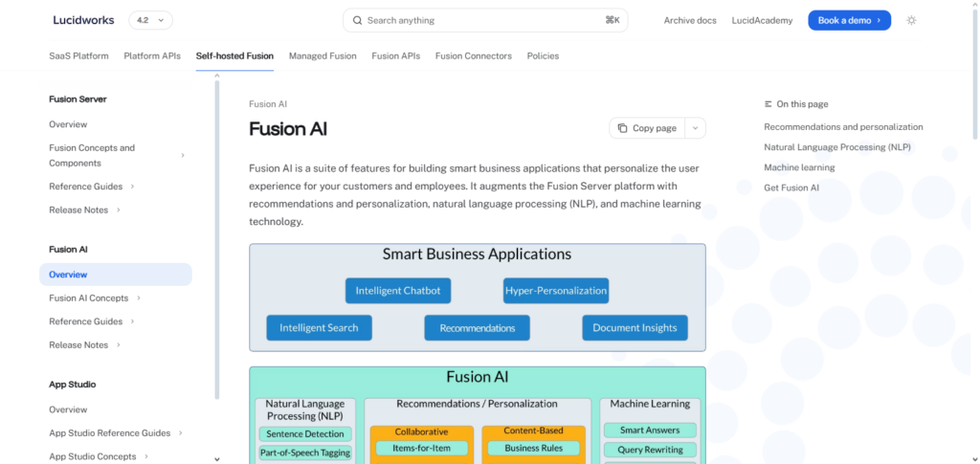Screen dimensions: 980x464
Task: Click the Fusion AI page heading
Action: (x=287, y=128)
